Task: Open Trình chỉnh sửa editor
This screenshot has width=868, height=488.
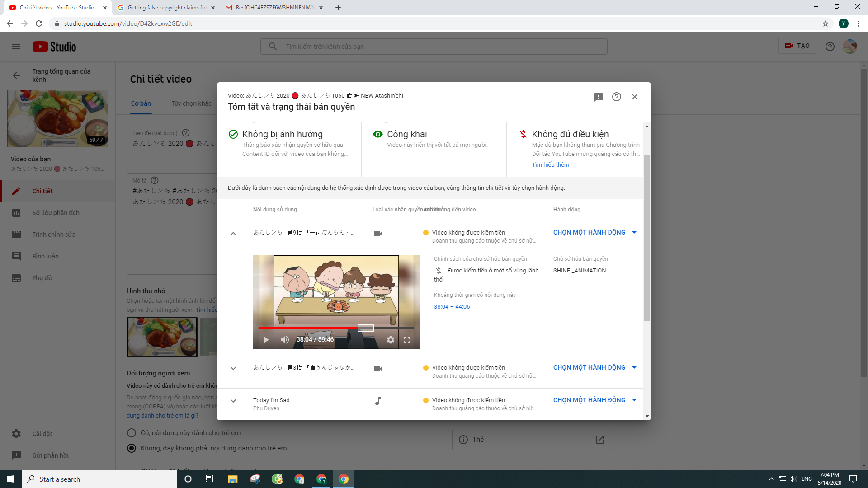Action: pyautogui.click(x=58, y=235)
